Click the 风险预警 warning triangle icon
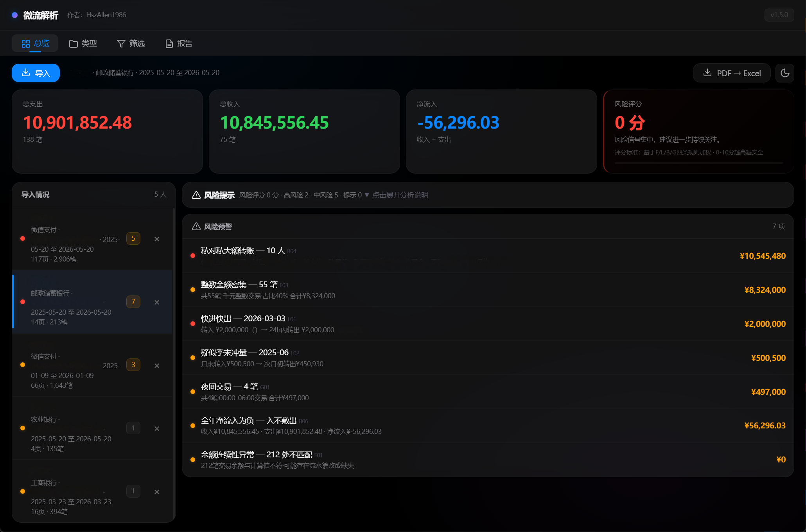Viewport: 806px width, 532px height. (x=196, y=226)
